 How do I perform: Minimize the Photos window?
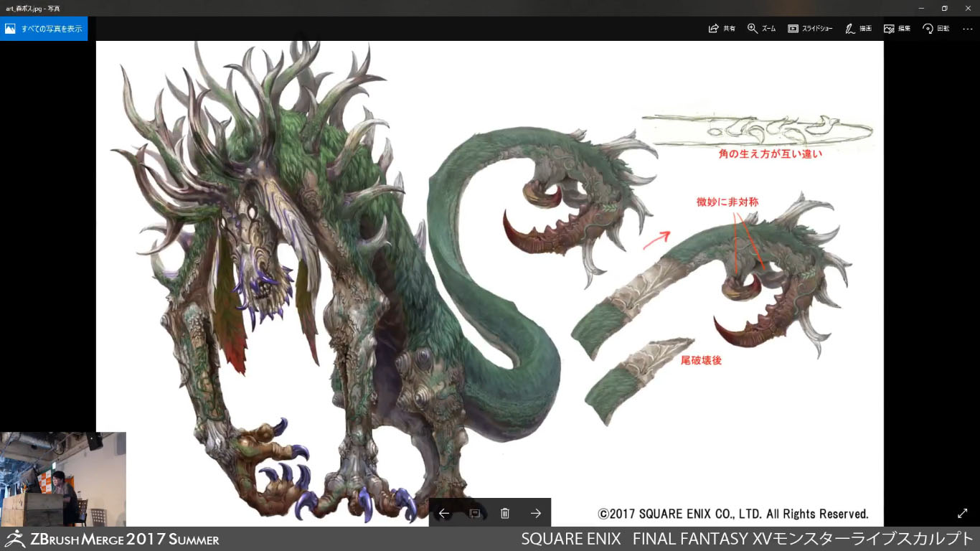[921, 8]
